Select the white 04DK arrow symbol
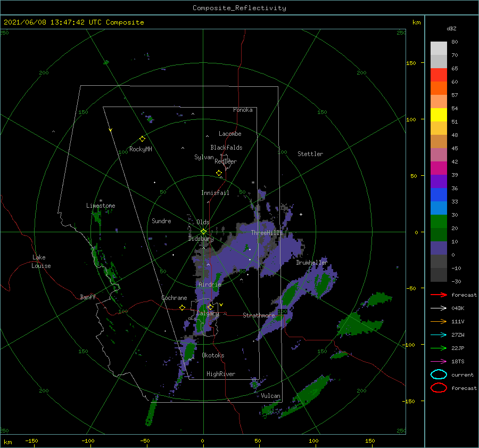Image resolution: width=479 pixels, height=448 pixels. click(x=439, y=308)
